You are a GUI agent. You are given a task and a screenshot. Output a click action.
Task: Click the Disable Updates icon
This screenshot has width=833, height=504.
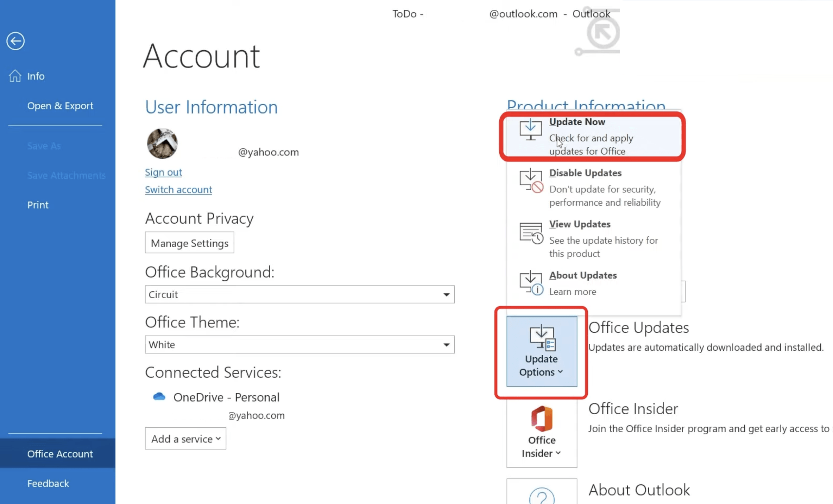tap(531, 181)
